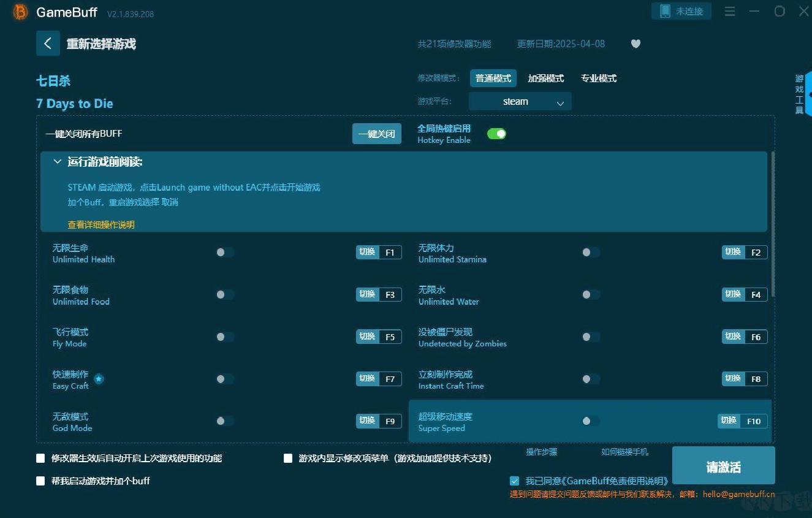Click the update date 2025-04-08 text
Screen dimensions: 812x518
(x=561, y=44)
